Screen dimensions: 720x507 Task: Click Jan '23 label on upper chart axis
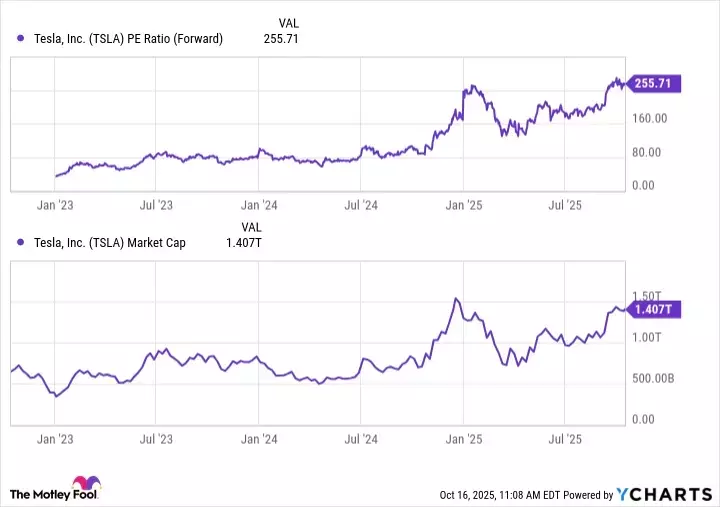pos(53,205)
